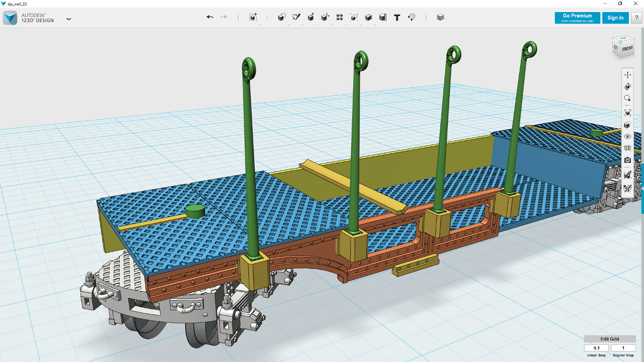Image resolution: width=644 pixels, height=362 pixels.
Task: Click the Sign In button
Action: [x=615, y=18]
